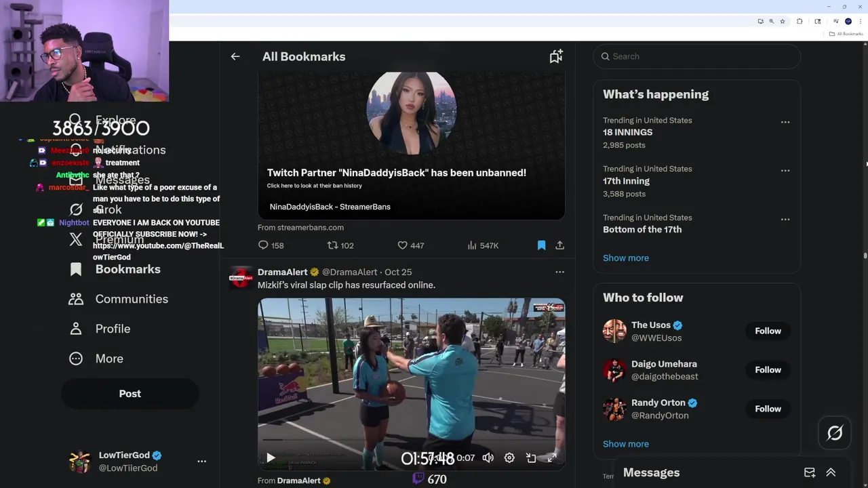Open the streamerbans.com source link
The height and width of the screenshot is (488, 868).
300,228
